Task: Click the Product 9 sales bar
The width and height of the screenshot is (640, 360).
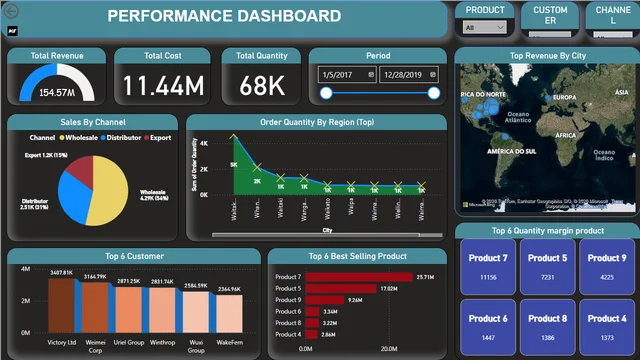Action: point(325,300)
